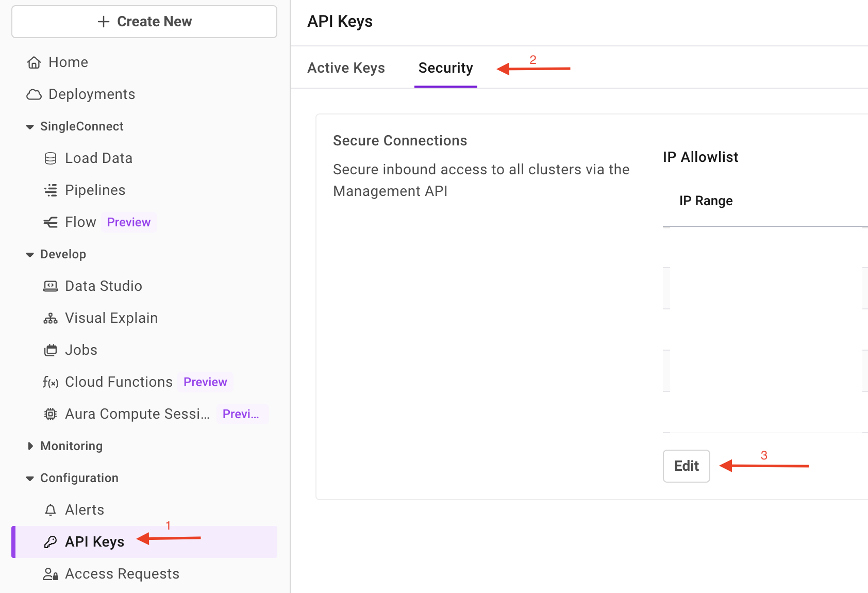Expand the Monitoring section
The image size is (868, 593).
click(x=30, y=446)
